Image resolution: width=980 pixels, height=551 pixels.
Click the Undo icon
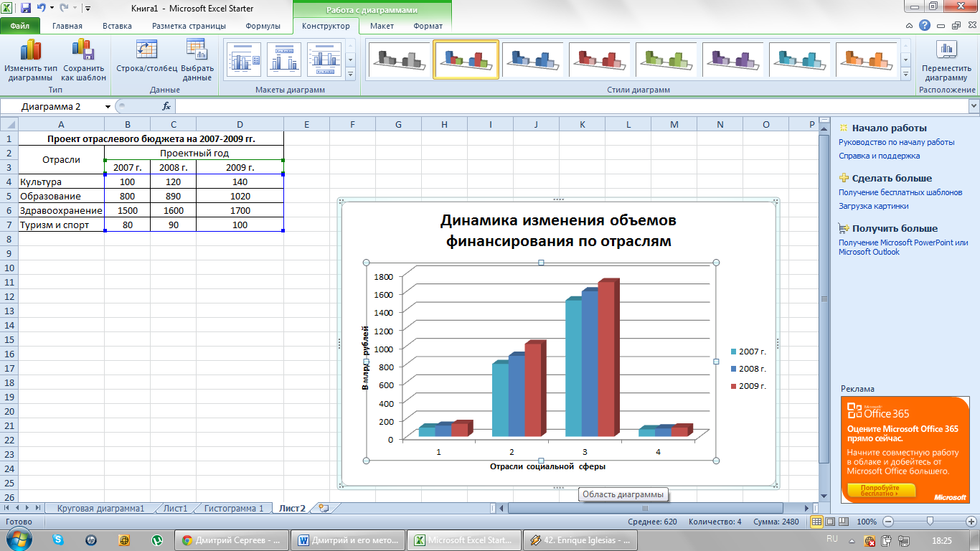42,9
